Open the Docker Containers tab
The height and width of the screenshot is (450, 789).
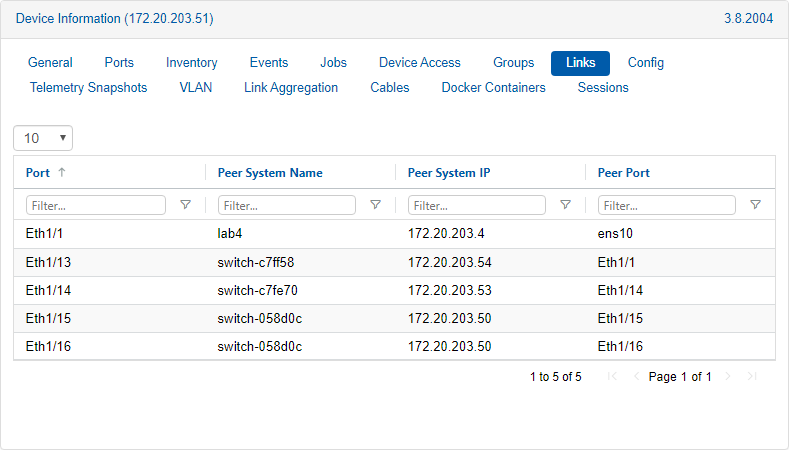click(x=493, y=88)
